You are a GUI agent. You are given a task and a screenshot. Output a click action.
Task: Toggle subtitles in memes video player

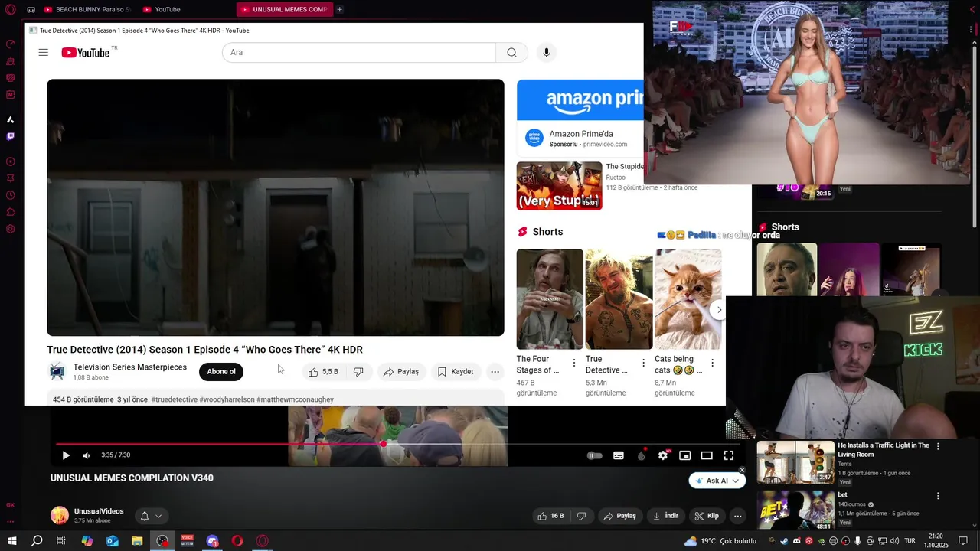point(619,455)
